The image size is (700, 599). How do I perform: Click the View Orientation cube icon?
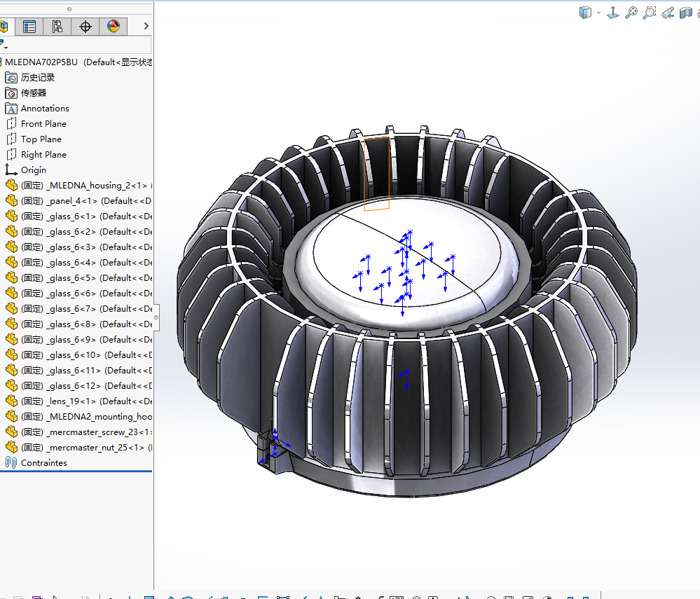[x=585, y=13]
